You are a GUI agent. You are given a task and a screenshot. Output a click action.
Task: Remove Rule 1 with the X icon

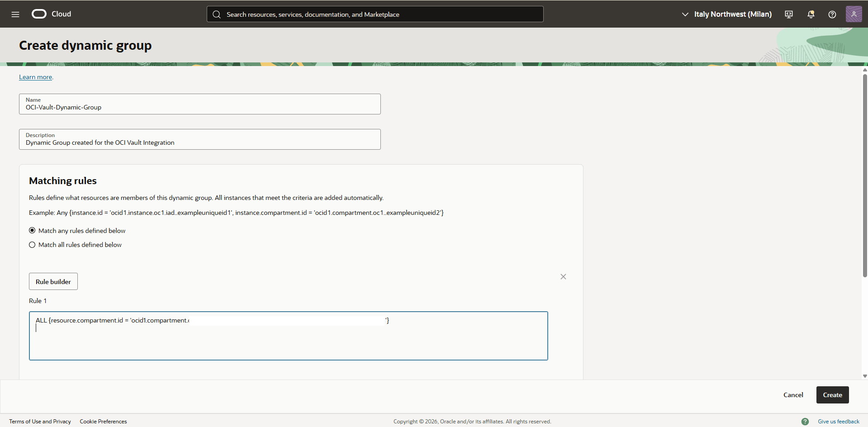click(563, 277)
